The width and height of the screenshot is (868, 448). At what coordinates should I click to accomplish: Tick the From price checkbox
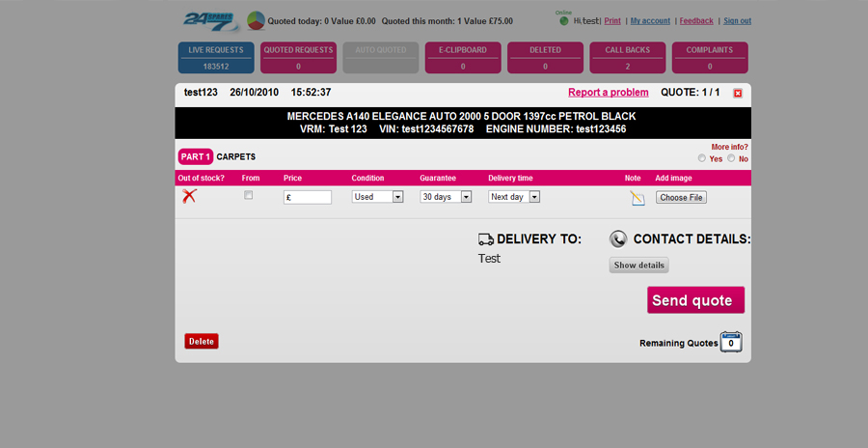(x=249, y=195)
